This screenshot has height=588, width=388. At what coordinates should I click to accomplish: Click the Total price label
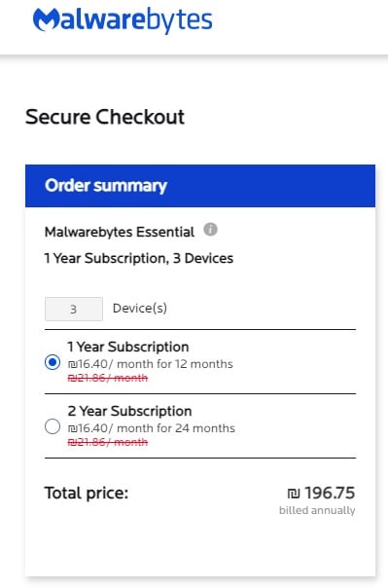click(x=87, y=493)
